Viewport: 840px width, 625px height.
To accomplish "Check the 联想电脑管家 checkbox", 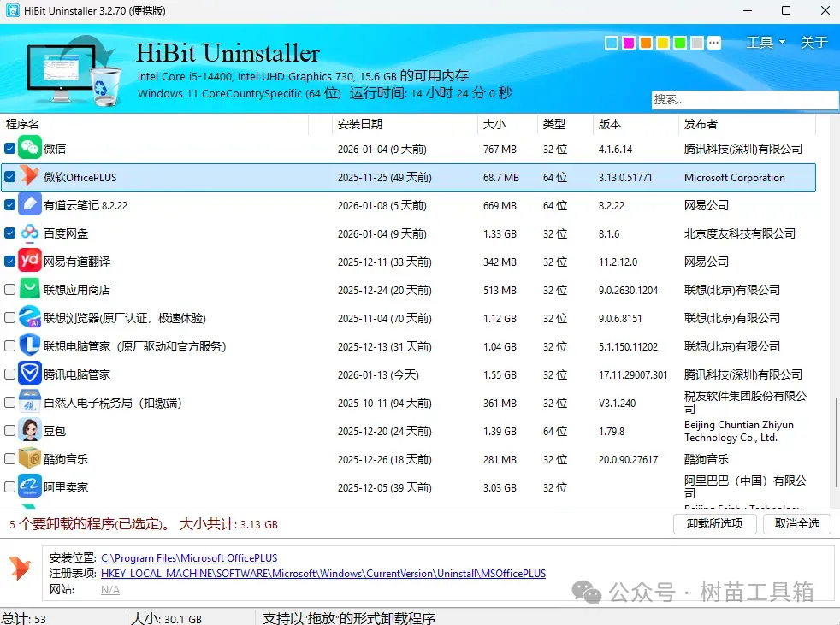I will click(9, 346).
